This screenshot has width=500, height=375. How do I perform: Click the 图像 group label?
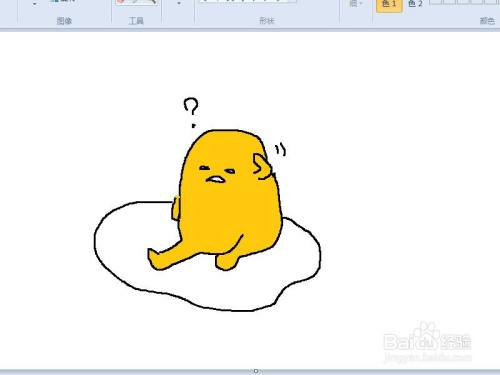tap(64, 21)
